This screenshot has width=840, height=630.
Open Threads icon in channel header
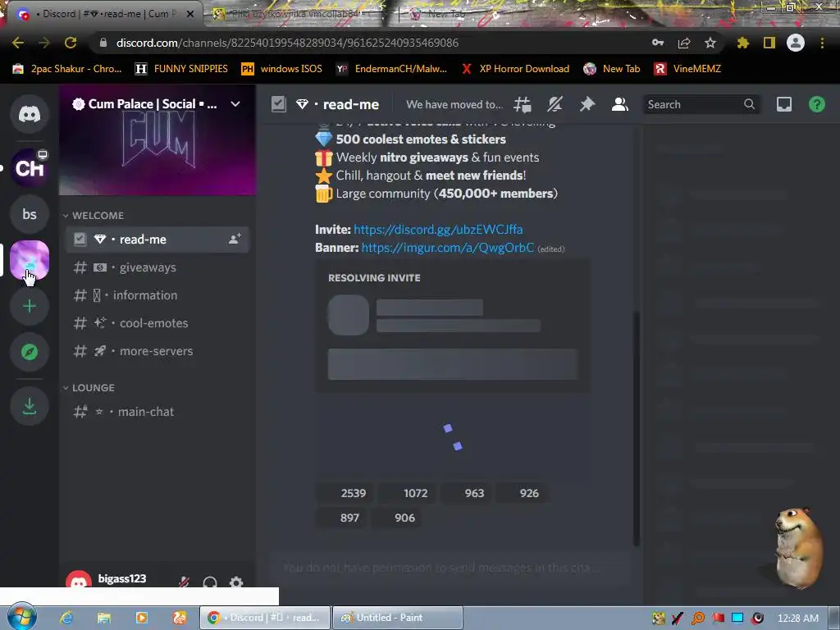point(523,104)
